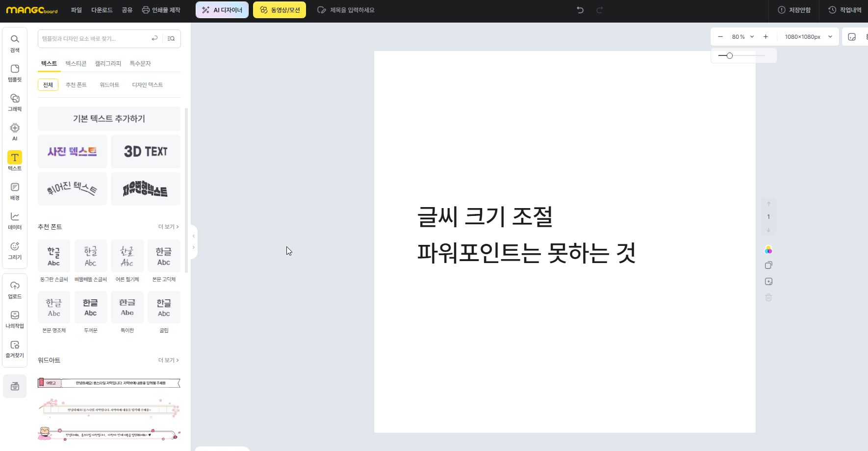Open the Data (데이터) chart panel

coord(15,220)
